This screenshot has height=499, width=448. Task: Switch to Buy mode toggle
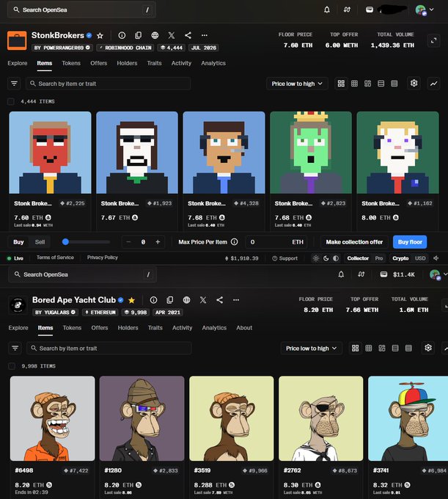tap(18, 242)
